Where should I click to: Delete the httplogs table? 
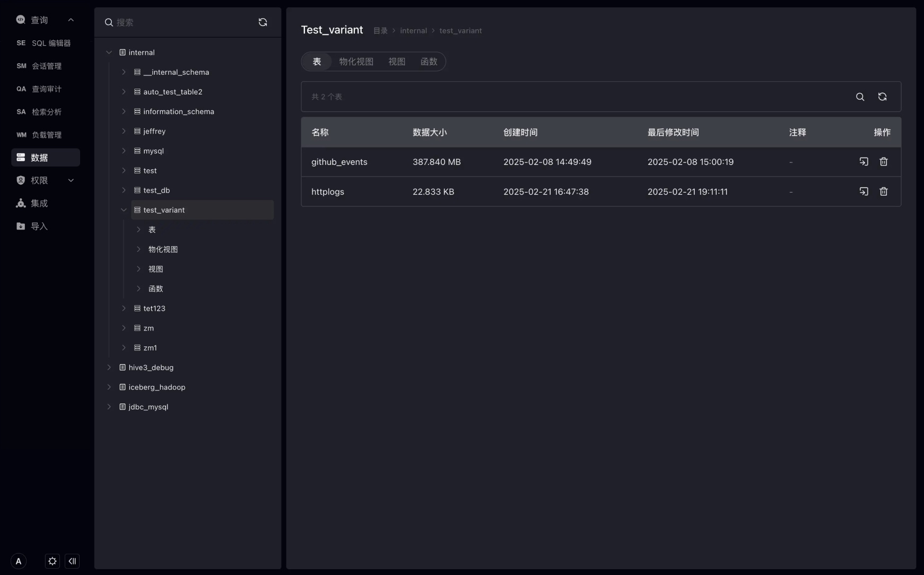[x=884, y=191]
